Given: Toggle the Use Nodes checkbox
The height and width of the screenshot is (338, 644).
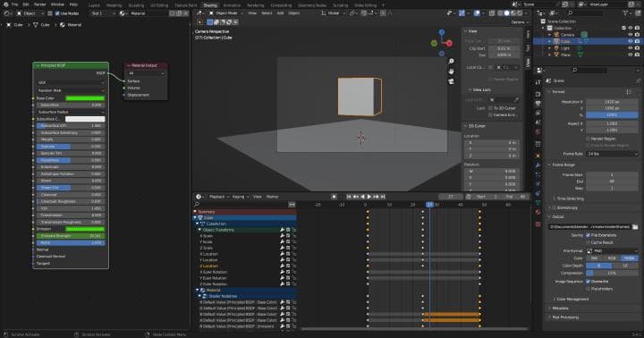Looking at the screenshot, I should point(57,13).
